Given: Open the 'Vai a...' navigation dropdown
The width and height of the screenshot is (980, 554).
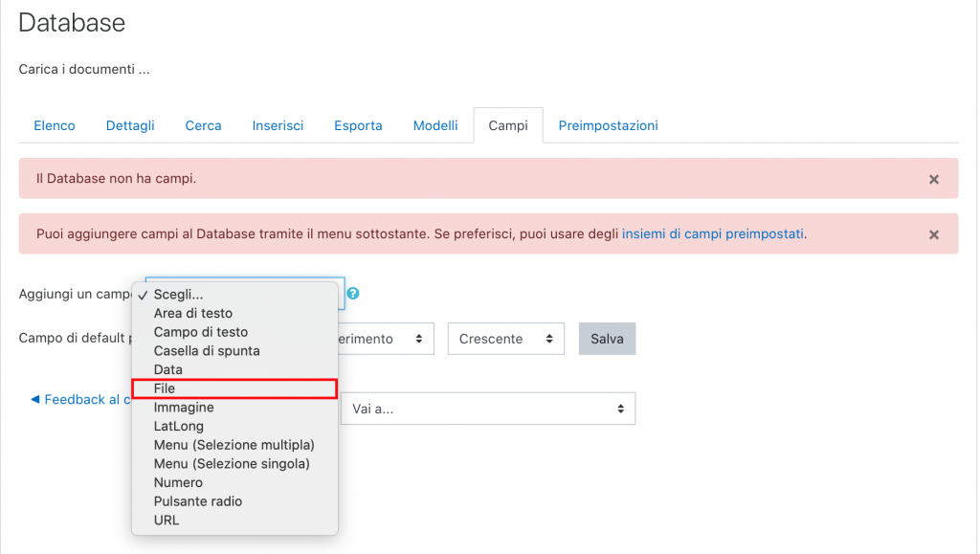Looking at the screenshot, I should (x=488, y=409).
